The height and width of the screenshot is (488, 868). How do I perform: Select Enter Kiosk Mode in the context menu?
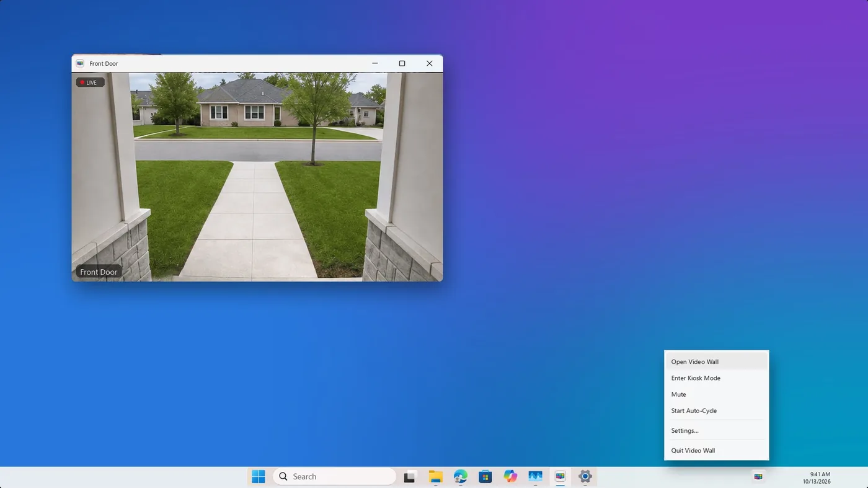coord(716,378)
